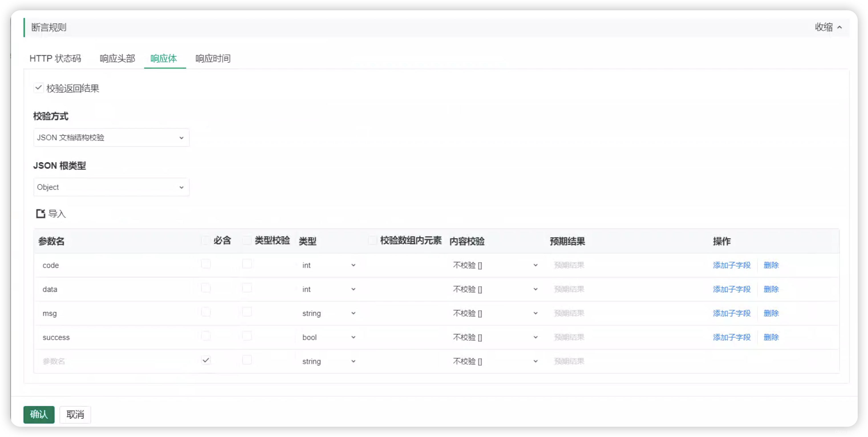Open the string type dropdown for msg

tap(328, 313)
